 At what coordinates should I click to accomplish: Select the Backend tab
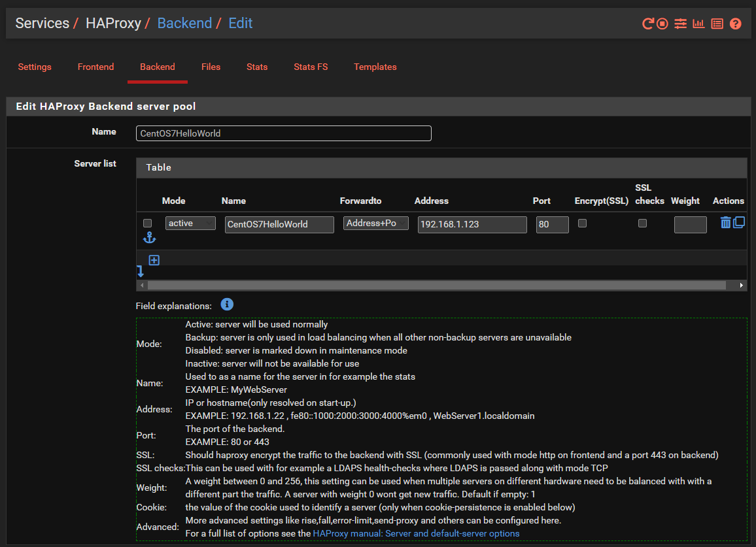pos(158,67)
